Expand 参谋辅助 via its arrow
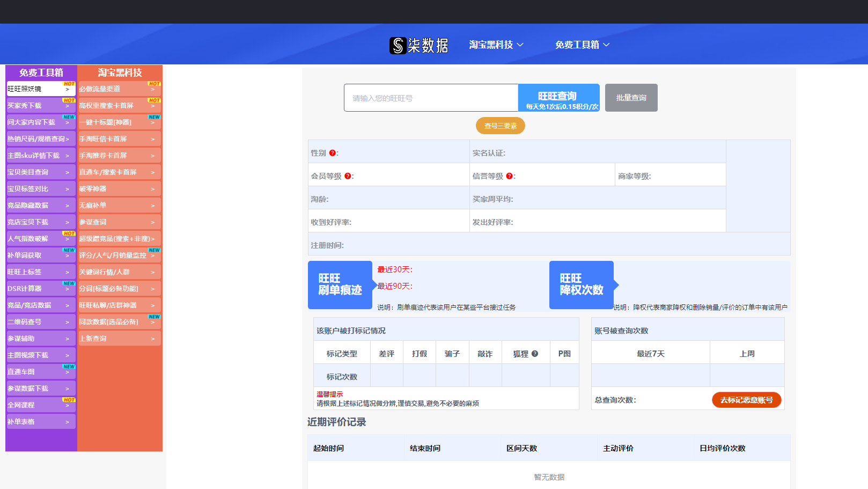This screenshot has height=489, width=868. (x=67, y=339)
